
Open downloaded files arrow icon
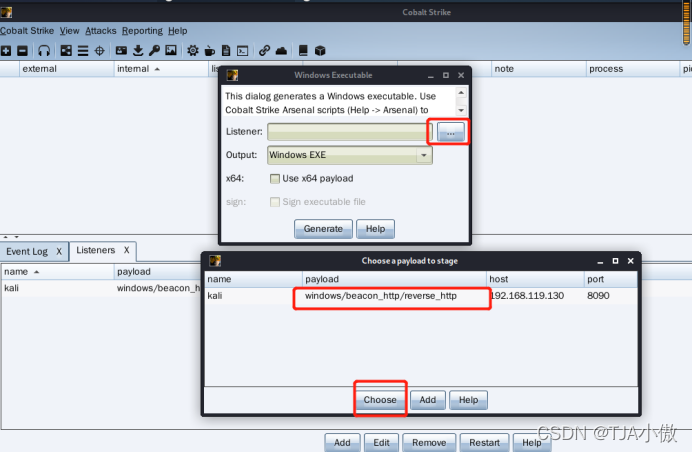[138, 51]
